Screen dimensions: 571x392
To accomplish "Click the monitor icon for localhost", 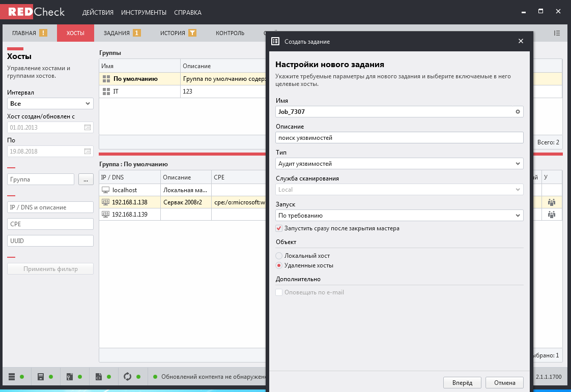I will (x=106, y=190).
